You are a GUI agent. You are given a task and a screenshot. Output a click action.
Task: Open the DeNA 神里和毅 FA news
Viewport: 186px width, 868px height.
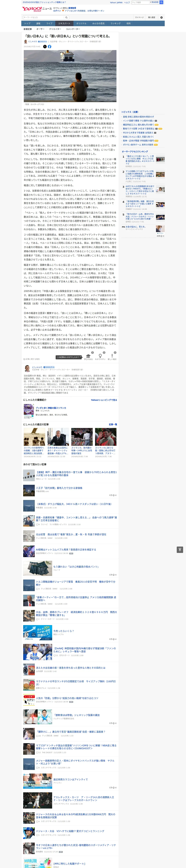[84, 650]
